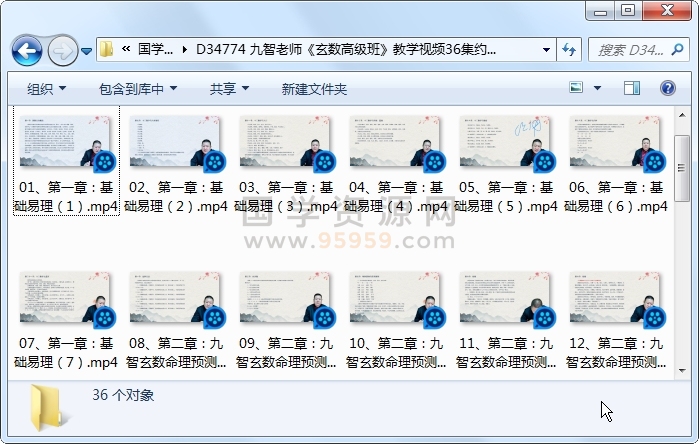Select video thumbnail 02 基础易理（2）
This screenshot has height=444, width=699.
[176, 142]
